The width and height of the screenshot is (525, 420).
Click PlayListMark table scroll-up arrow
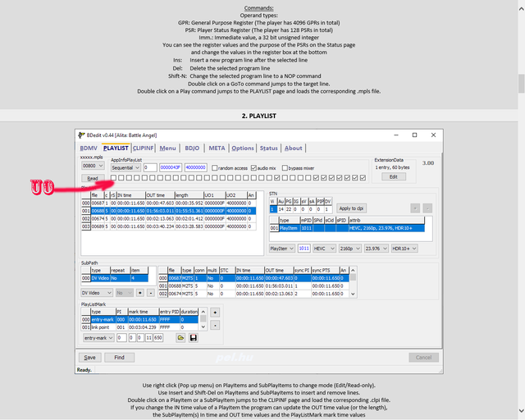(x=203, y=312)
